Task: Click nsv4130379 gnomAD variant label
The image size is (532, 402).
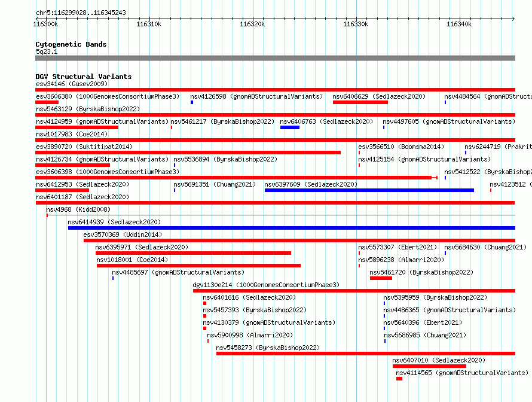Action: click(x=269, y=322)
